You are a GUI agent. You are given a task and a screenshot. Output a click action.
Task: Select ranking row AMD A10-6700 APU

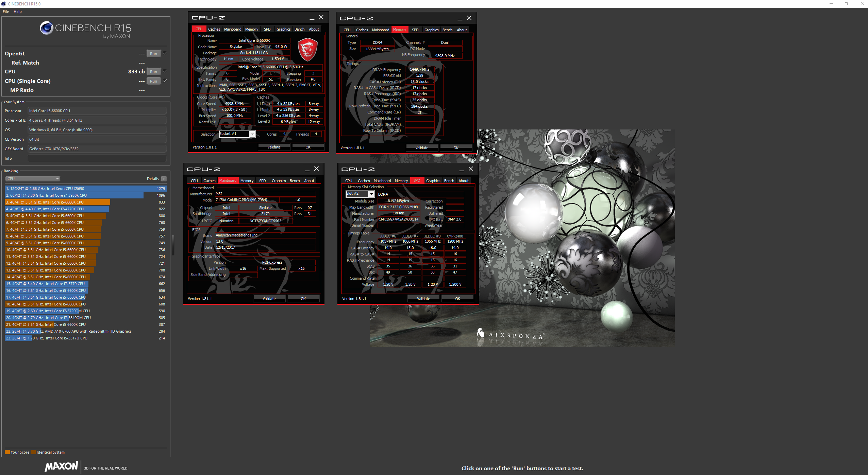(86, 331)
